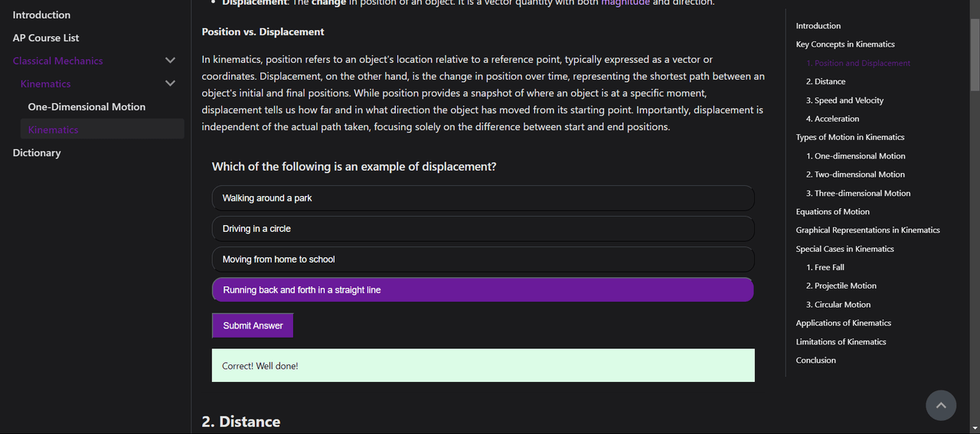Select answer "Walking around a park"

482,198
